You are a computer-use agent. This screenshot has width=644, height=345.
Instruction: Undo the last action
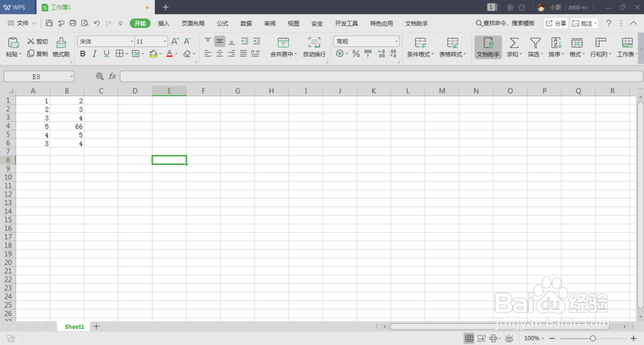(97, 23)
